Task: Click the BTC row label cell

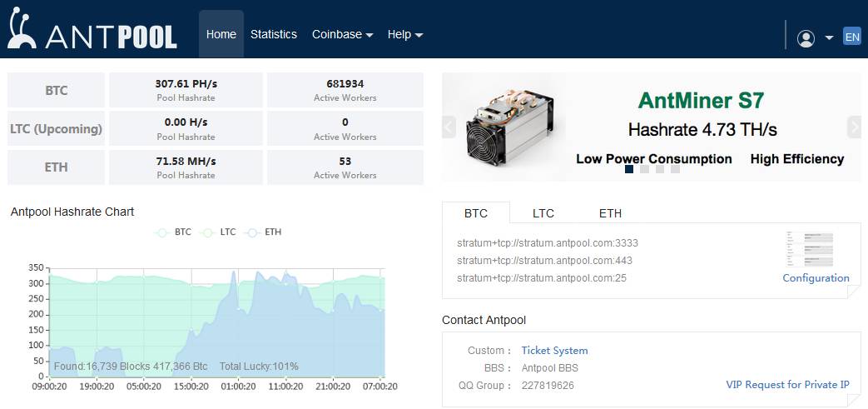Action: click(x=56, y=90)
